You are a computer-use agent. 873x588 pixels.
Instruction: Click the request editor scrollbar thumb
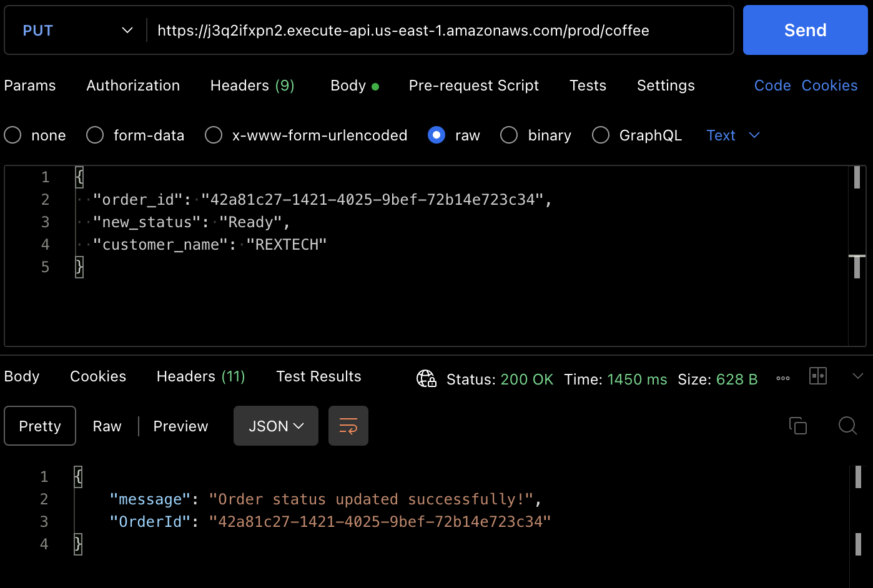coord(857,177)
